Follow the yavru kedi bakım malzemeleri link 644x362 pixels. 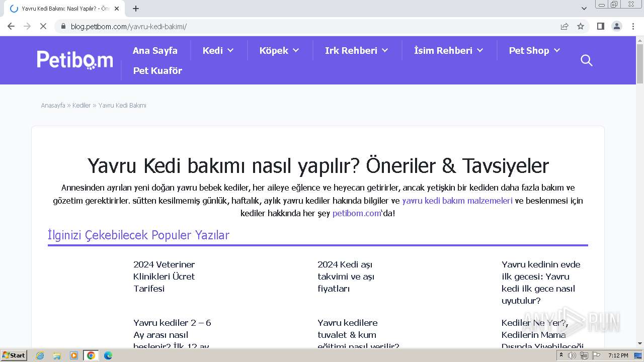[x=457, y=201]
